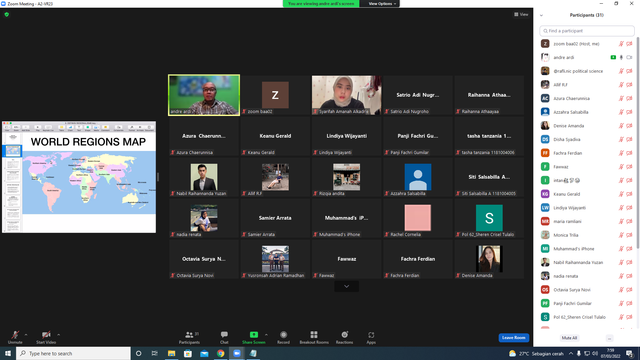Collapse the Participants panel chevron
The image size is (640, 360).
pyautogui.click(x=541, y=15)
